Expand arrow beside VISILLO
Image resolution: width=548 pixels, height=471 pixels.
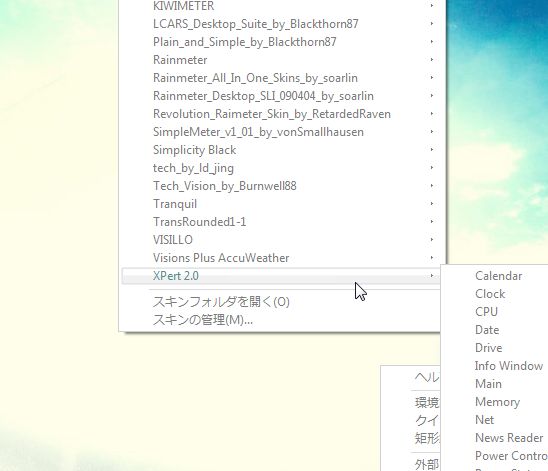[432, 240]
